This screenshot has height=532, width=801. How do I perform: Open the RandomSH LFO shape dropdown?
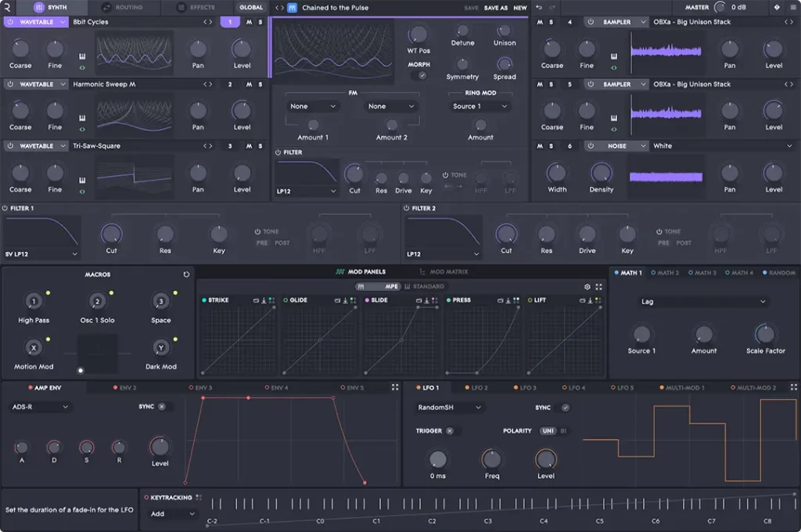pyautogui.click(x=449, y=408)
